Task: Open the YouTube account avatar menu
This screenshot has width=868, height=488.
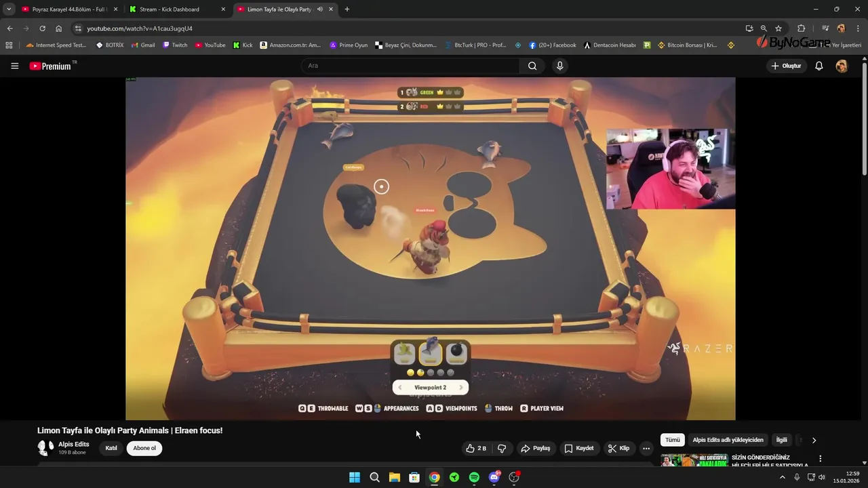Action: click(x=842, y=66)
